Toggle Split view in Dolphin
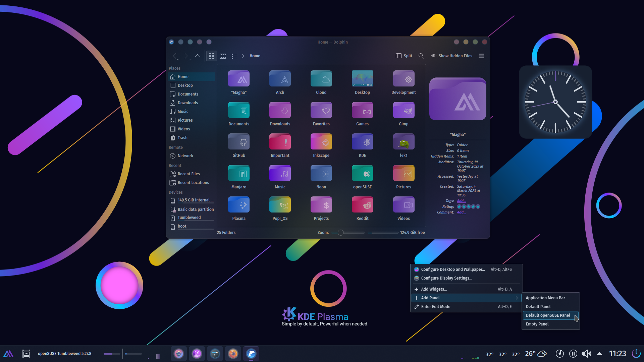 [x=404, y=56]
